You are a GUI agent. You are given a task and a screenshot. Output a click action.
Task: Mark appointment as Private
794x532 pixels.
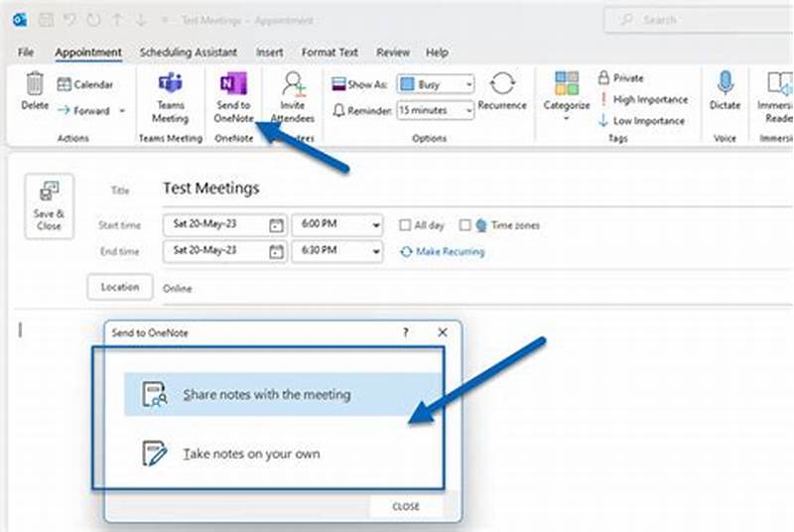coord(621,78)
